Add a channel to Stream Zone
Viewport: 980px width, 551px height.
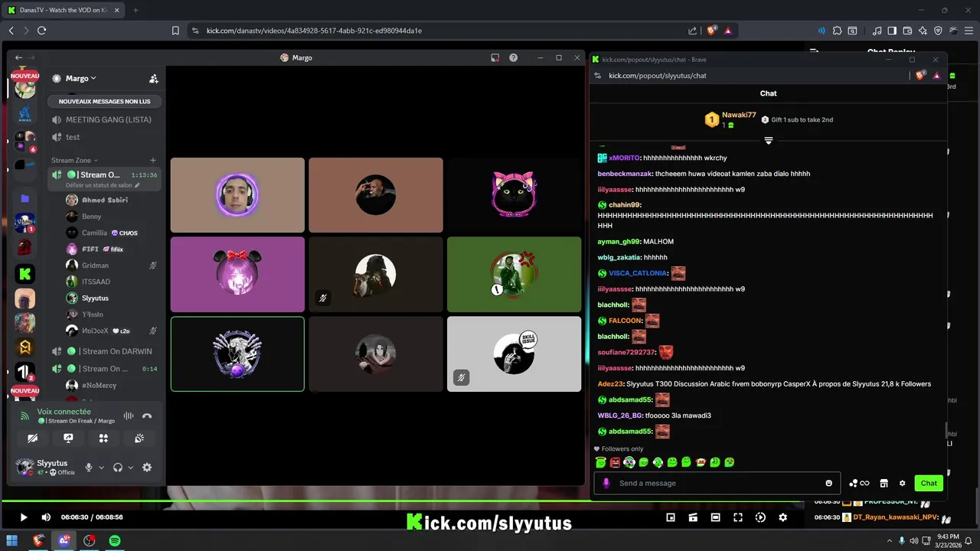coord(153,160)
